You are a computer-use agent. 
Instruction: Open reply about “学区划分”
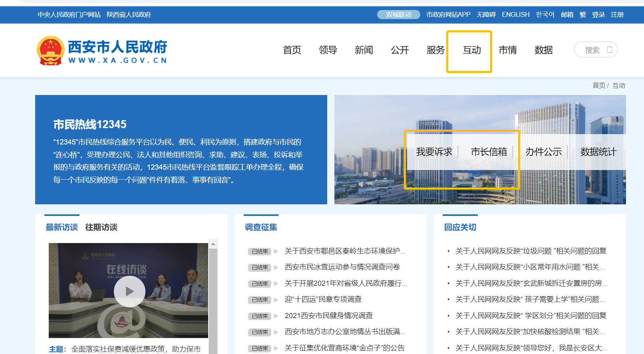click(x=531, y=316)
